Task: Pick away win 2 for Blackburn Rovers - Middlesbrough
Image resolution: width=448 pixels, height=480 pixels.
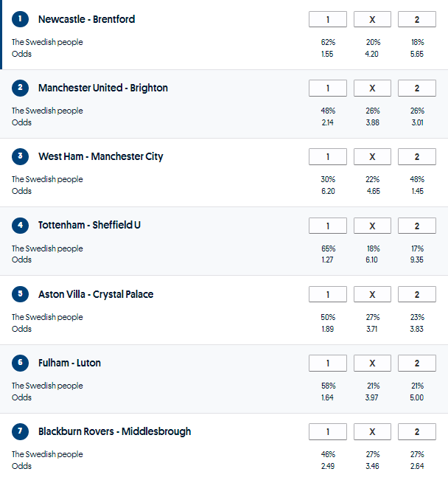Action: point(416,432)
